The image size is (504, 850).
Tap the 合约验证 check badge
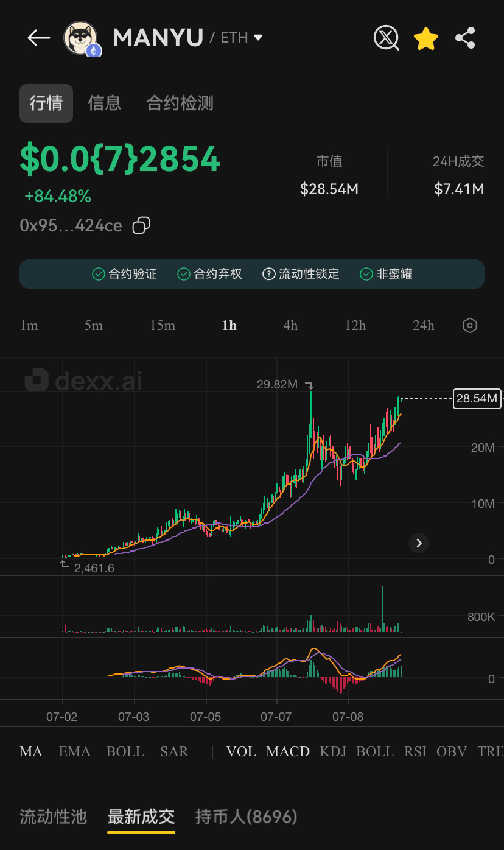pyautogui.click(x=98, y=274)
